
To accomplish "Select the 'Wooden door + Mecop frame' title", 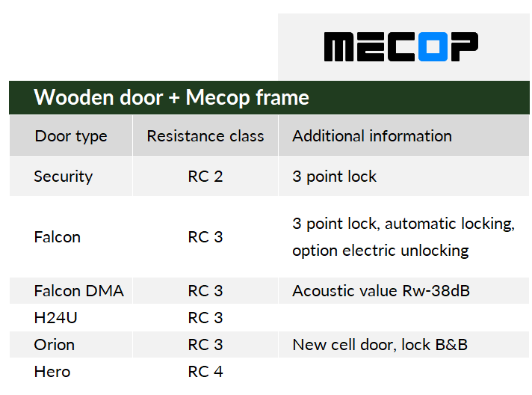I will (x=171, y=97).
